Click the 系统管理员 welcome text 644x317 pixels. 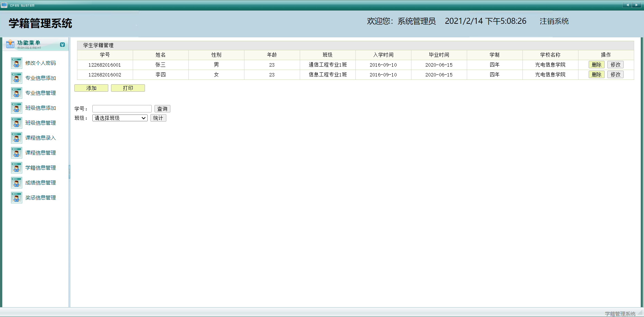point(417,21)
